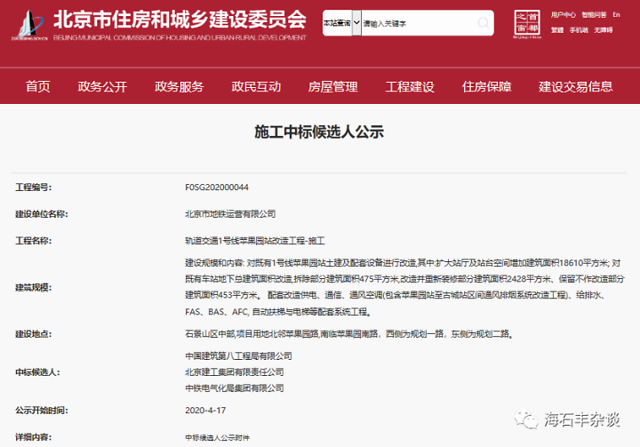Viewport: 640px width, 447px height.
Task: Click the English commission subtitle text
Action: 180,38
